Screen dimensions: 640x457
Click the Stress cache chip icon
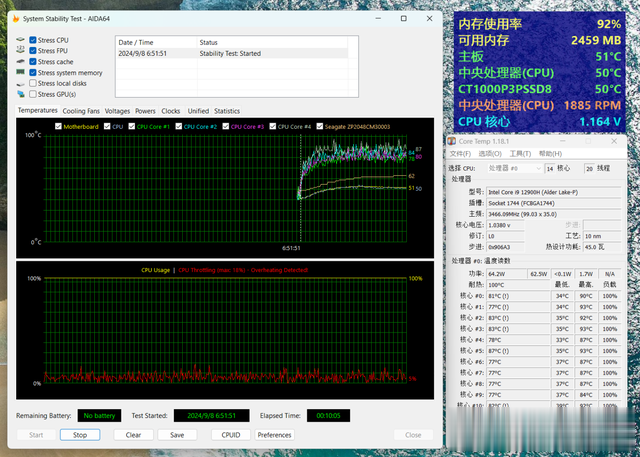pos(20,62)
